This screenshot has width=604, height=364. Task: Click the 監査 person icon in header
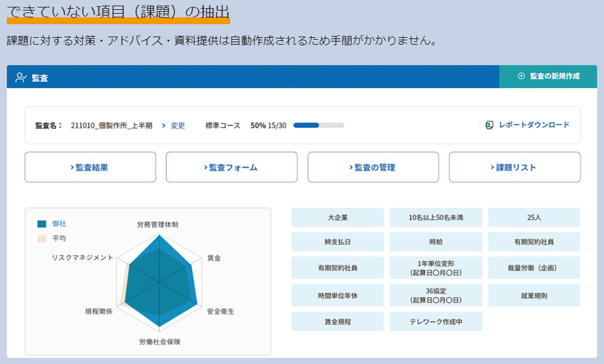tap(21, 78)
